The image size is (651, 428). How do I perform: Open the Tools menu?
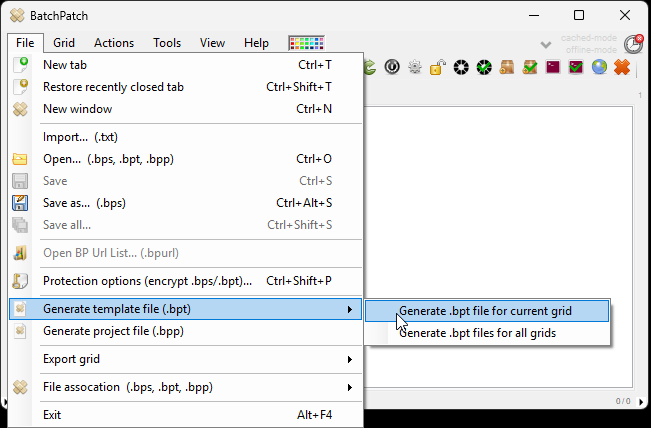point(167,43)
